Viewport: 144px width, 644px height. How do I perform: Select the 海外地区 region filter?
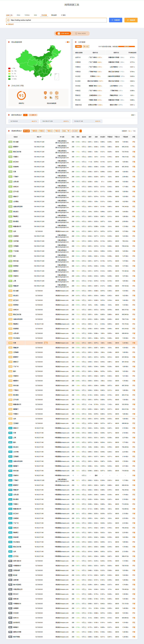coord(86,47)
